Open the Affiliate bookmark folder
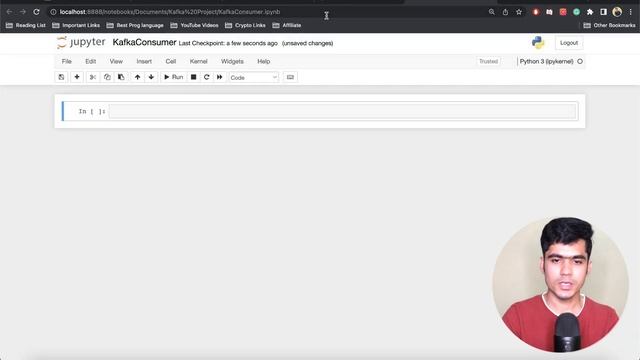Viewport: 640px width, 360px height. (x=287, y=25)
